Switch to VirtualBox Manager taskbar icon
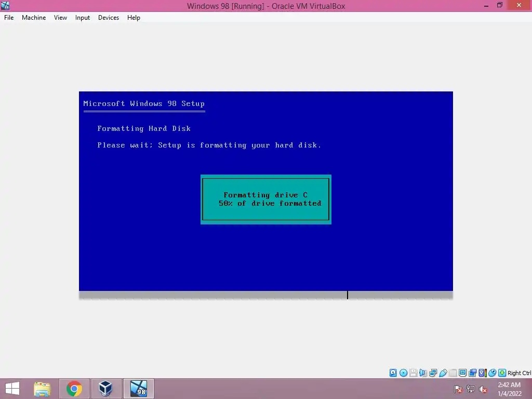The width and height of the screenshot is (532, 399). [x=105, y=389]
